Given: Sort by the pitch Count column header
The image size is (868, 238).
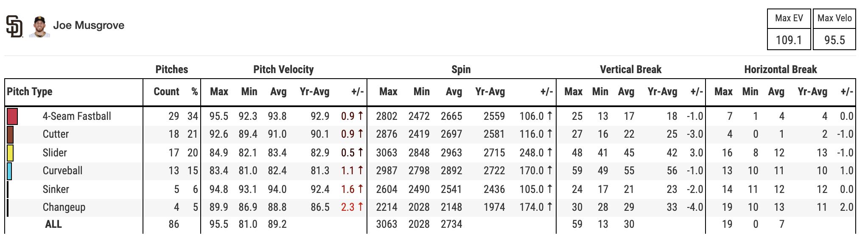Looking at the screenshot, I should [x=166, y=92].
